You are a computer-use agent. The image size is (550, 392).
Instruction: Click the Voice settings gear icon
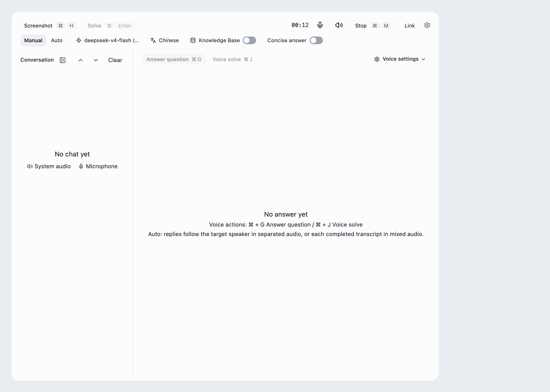tap(377, 59)
